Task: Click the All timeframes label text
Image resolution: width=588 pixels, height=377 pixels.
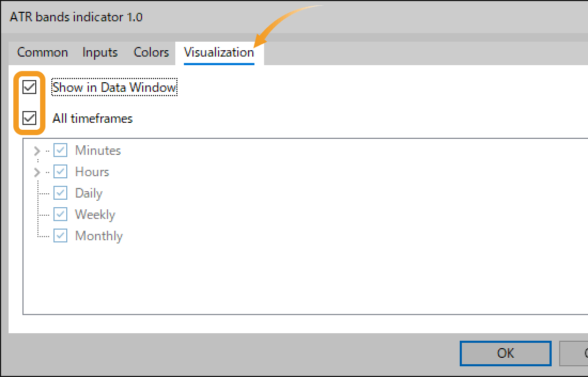Action: point(92,119)
